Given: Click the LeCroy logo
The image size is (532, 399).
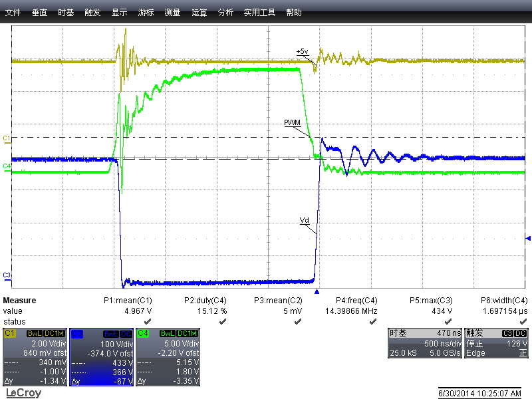Looking at the screenshot, I should pos(23,393).
